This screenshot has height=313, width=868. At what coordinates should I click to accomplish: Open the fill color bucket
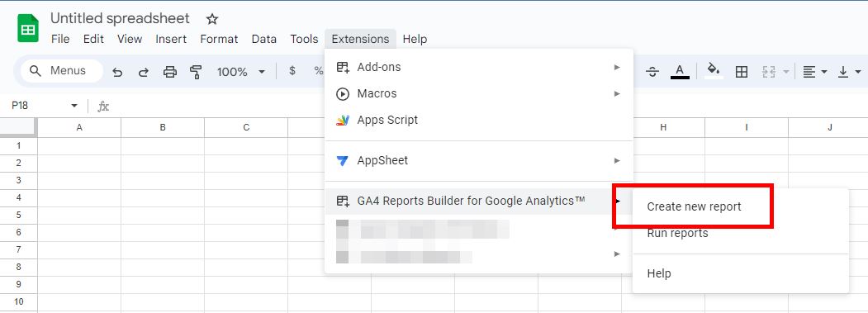(714, 70)
